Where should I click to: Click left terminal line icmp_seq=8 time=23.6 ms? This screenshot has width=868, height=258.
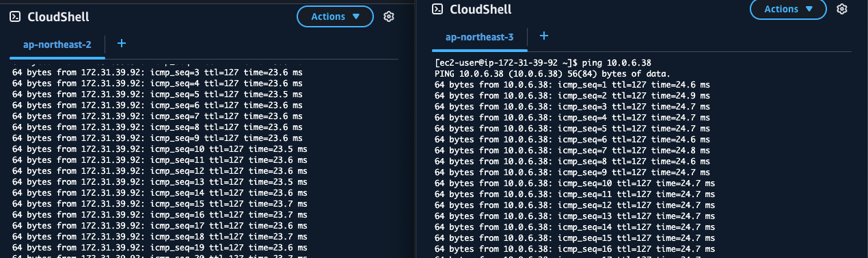coord(157,127)
